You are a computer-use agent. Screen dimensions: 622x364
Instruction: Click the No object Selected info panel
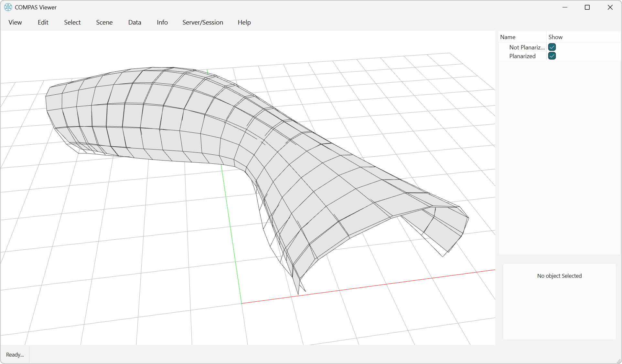pyautogui.click(x=559, y=276)
